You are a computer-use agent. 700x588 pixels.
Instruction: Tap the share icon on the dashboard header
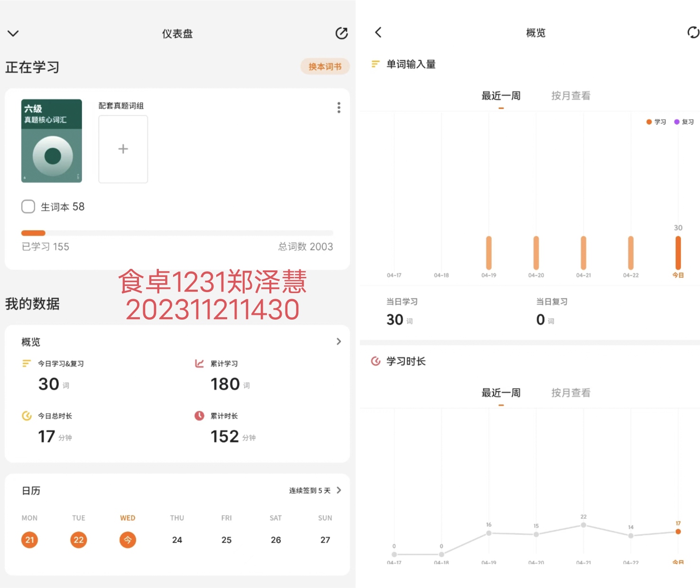point(341,33)
